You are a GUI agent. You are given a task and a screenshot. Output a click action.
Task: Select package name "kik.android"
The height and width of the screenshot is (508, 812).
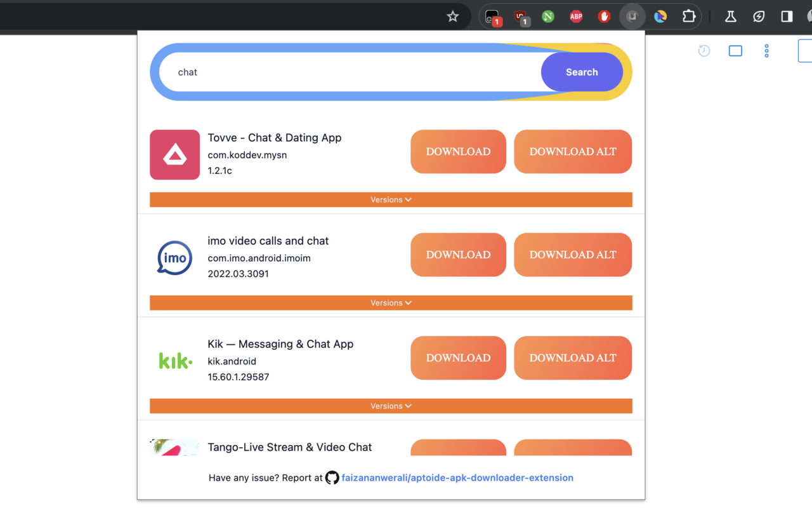click(x=232, y=361)
